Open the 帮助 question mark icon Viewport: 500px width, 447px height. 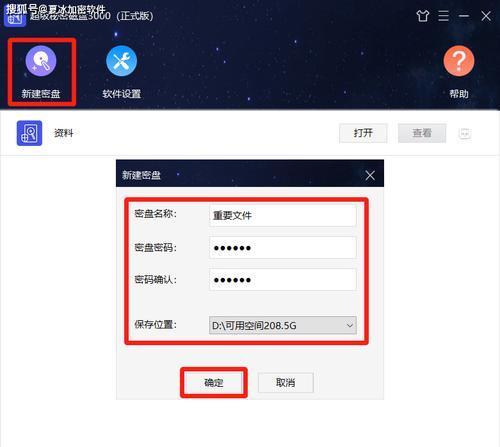pos(459,61)
